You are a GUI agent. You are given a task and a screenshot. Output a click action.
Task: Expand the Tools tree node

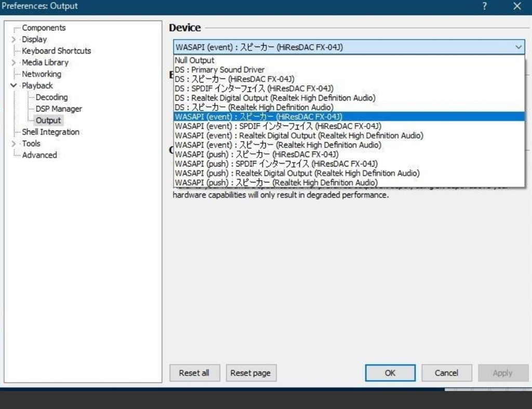point(13,143)
